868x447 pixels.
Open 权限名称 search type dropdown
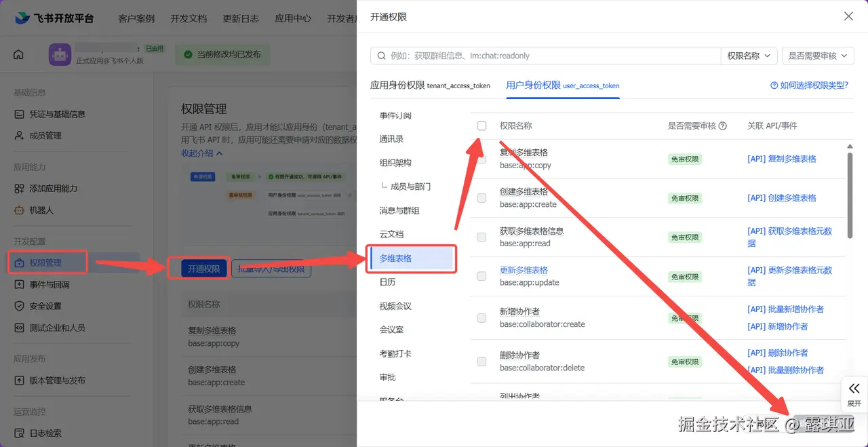(x=749, y=56)
